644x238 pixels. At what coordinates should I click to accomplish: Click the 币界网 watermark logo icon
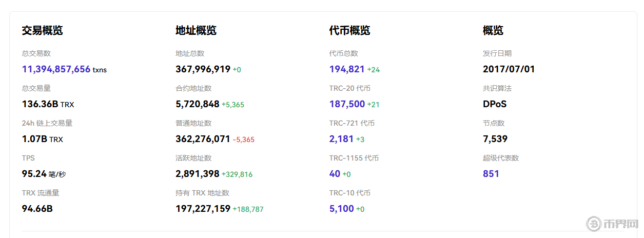pyautogui.click(x=595, y=224)
